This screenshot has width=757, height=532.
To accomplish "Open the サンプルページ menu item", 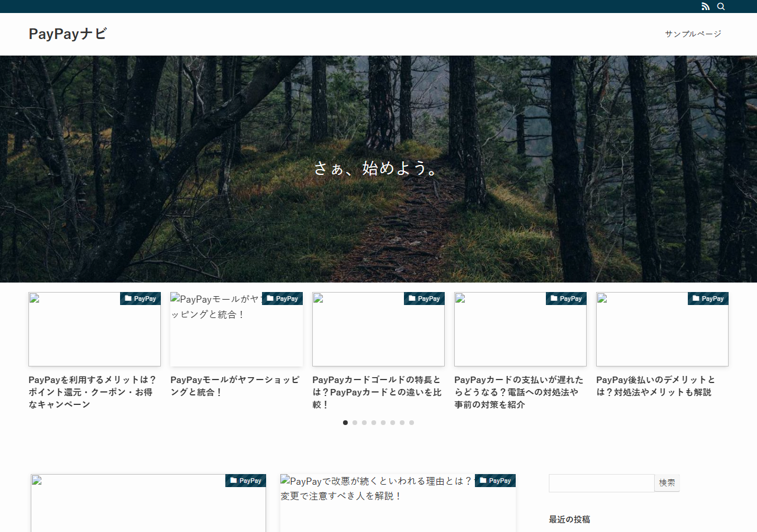I will point(693,34).
